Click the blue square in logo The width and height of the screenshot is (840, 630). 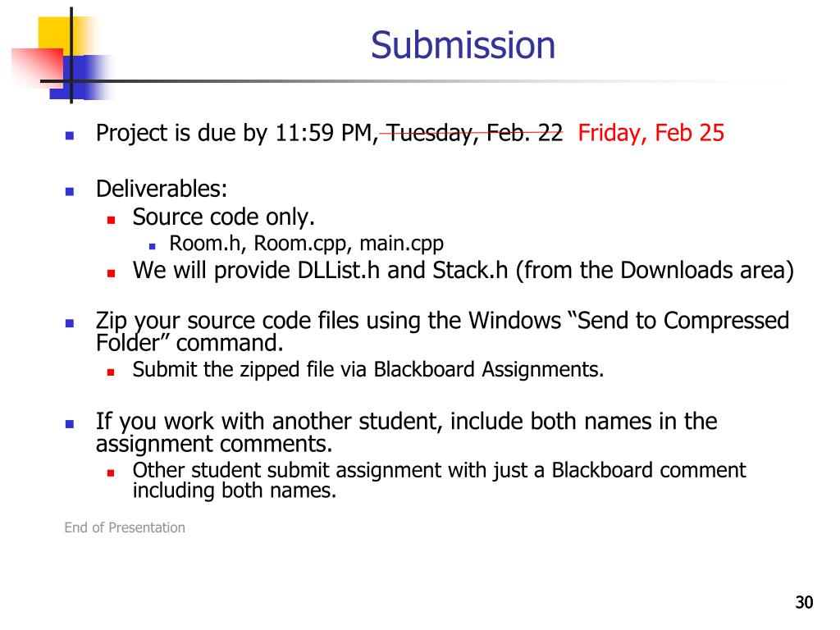click(x=80, y=78)
